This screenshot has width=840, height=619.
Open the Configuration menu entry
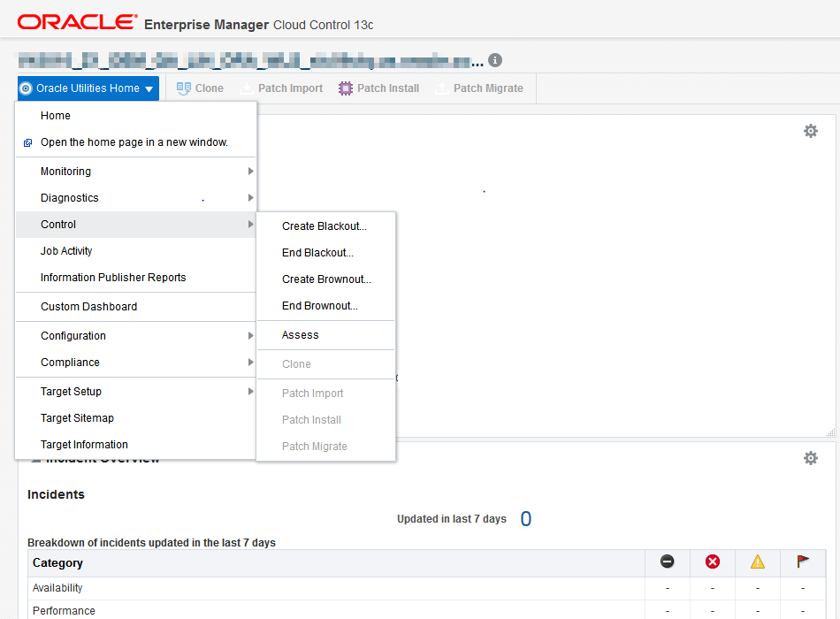click(x=135, y=335)
